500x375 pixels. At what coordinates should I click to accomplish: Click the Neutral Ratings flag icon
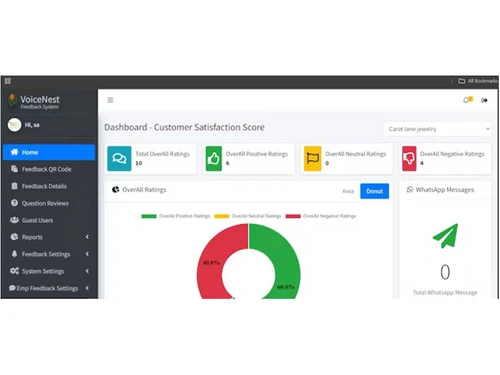[313, 158]
